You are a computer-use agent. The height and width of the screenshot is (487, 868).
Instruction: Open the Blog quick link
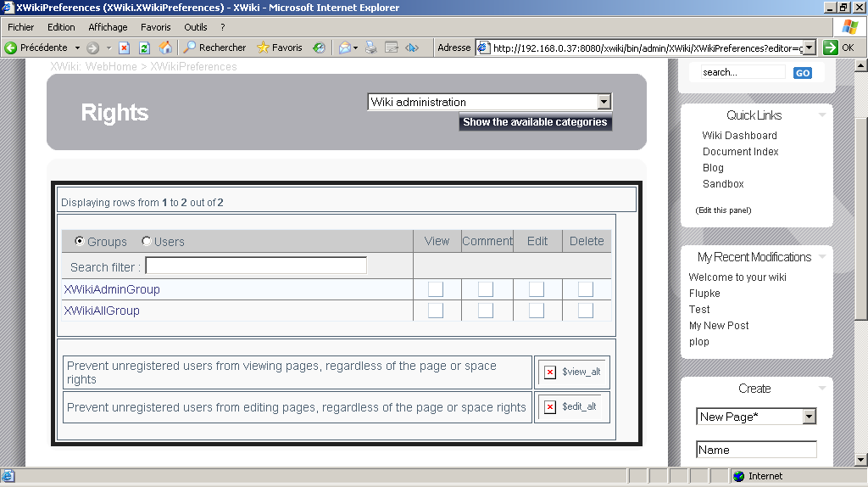(713, 168)
